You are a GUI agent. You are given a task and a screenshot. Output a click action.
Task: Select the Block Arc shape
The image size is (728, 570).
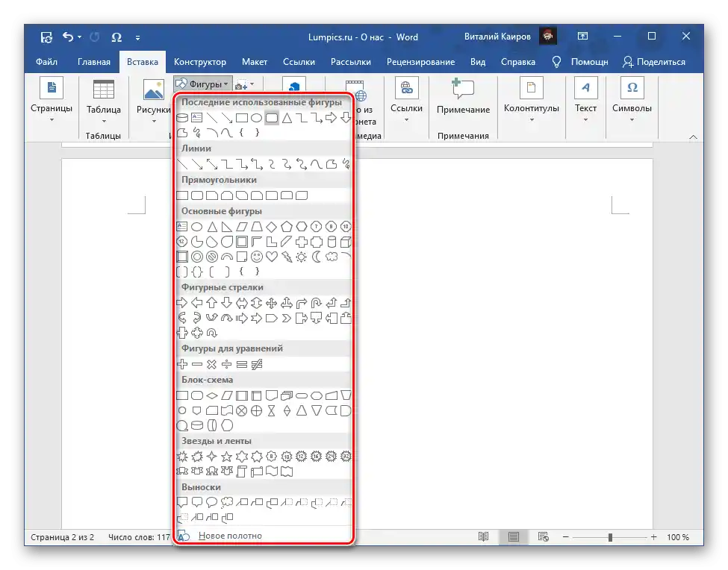click(227, 257)
